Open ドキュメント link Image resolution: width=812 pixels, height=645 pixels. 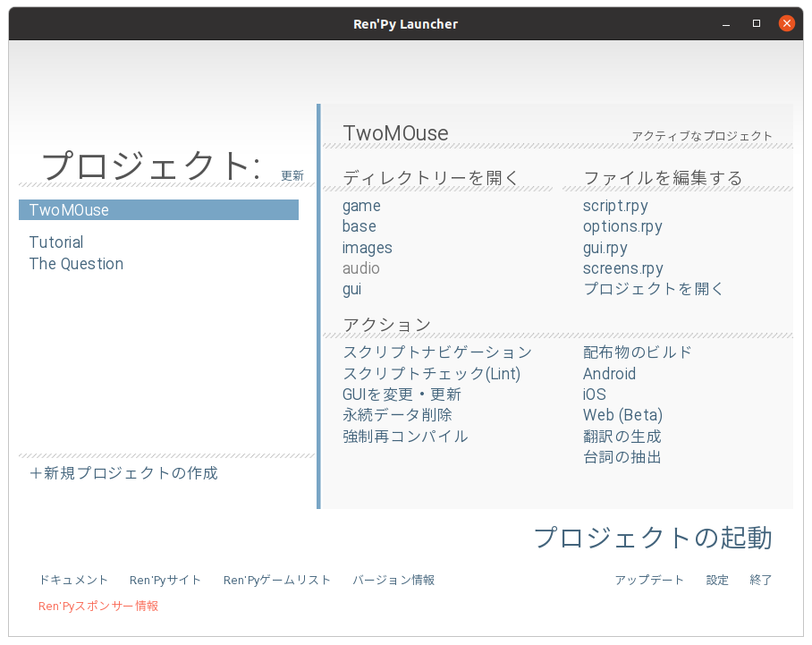point(73,580)
